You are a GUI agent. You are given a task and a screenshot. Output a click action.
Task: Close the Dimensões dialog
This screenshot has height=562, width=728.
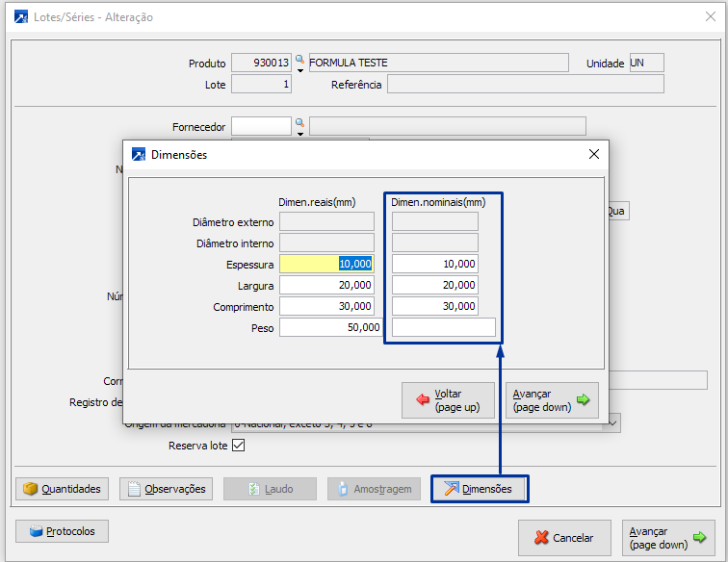click(x=594, y=154)
